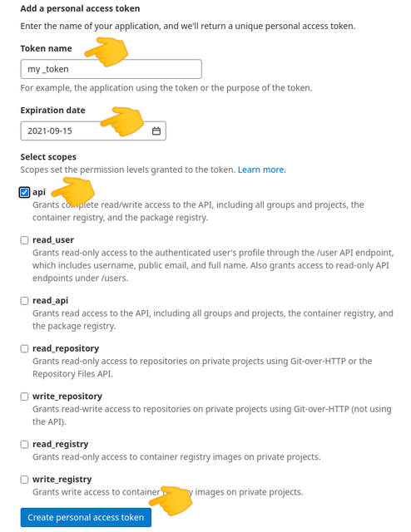Select the api scope label text
The height and width of the screenshot is (532, 411).
point(39,192)
